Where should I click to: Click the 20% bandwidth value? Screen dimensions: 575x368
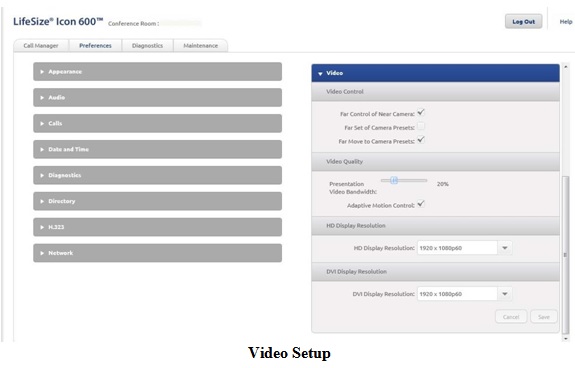pos(443,184)
